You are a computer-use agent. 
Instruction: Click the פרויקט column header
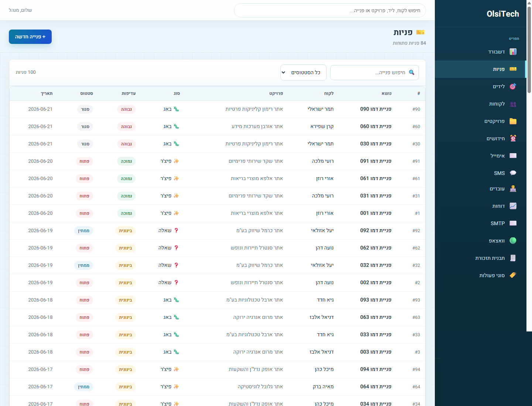point(276,93)
